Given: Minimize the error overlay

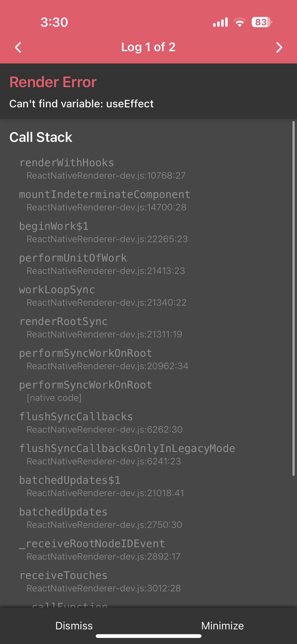Looking at the screenshot, I should (222, 626).
